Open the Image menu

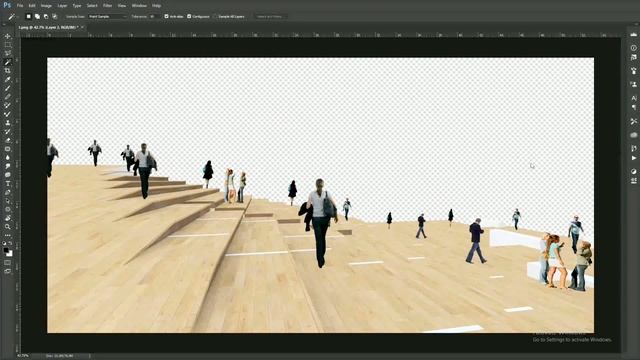click(x=46, y=6)
